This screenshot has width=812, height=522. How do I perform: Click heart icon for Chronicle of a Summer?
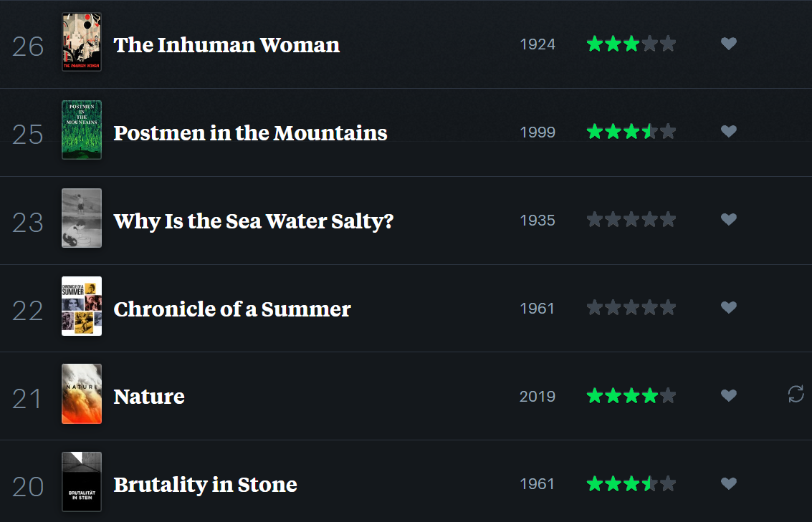(728, 308)
